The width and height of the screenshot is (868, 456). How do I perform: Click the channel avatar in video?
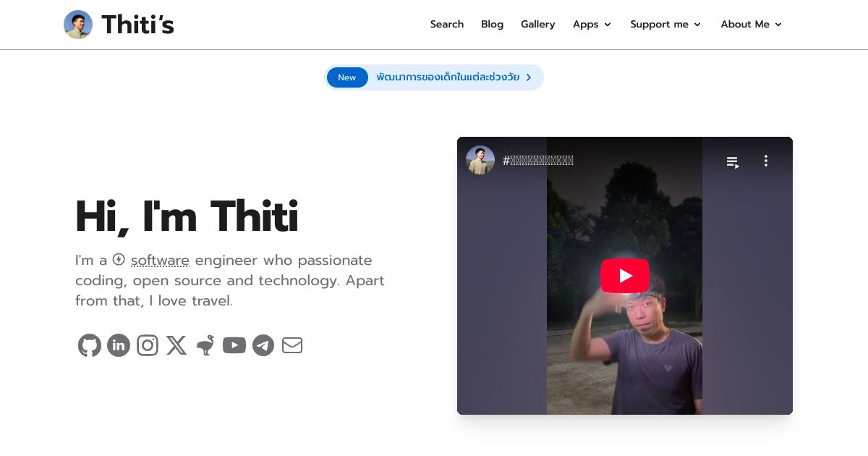[x=480, y=160]
